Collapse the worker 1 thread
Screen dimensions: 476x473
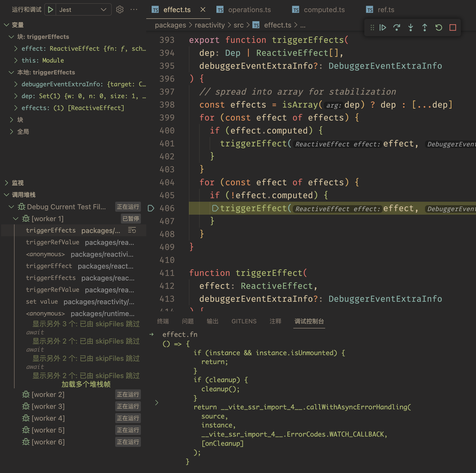coord(16,219)
